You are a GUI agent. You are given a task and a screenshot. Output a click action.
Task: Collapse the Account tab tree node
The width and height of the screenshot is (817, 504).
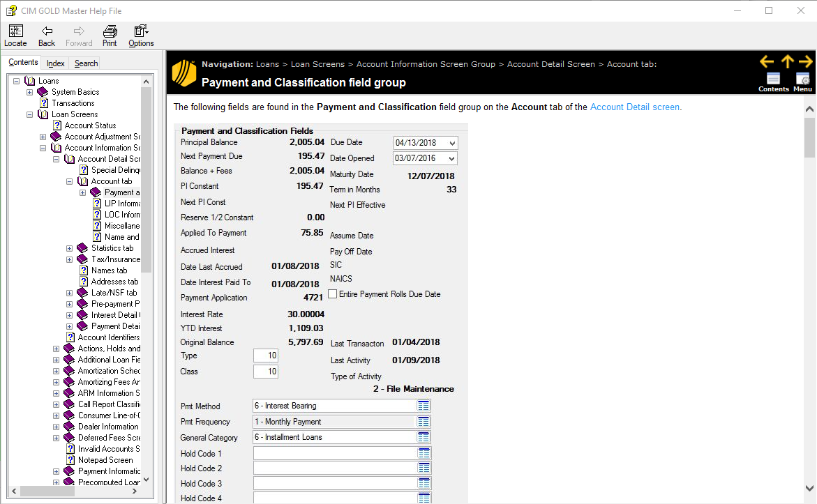(x=69, y=182)
